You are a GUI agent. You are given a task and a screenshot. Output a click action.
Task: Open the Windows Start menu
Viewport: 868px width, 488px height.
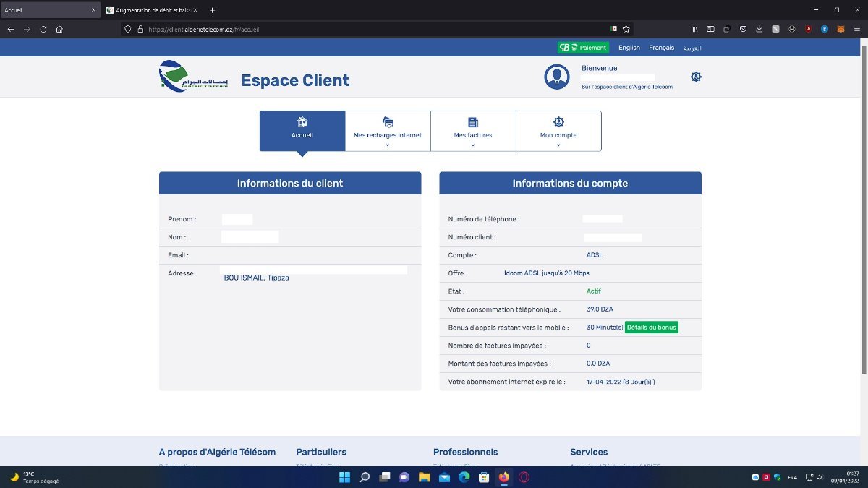[x=345, y=477]
